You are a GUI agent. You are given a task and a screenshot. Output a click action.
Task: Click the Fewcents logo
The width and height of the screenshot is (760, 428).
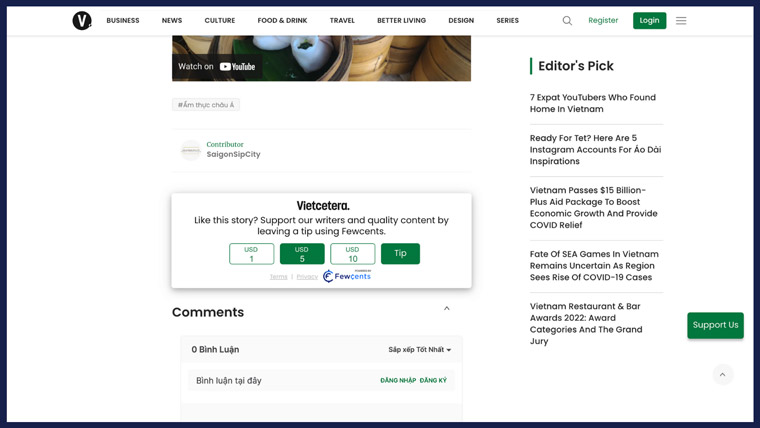[x=347, y=276]
